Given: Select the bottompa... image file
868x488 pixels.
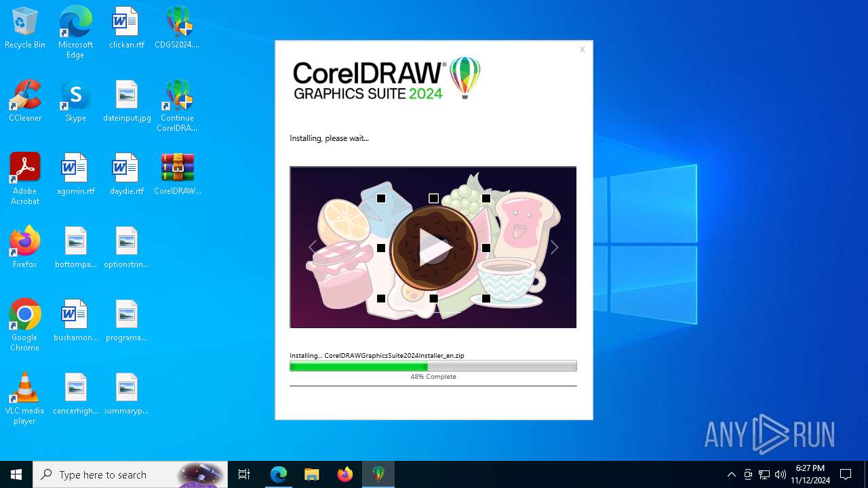Looking at the screenshot, I should coord(75,248).
